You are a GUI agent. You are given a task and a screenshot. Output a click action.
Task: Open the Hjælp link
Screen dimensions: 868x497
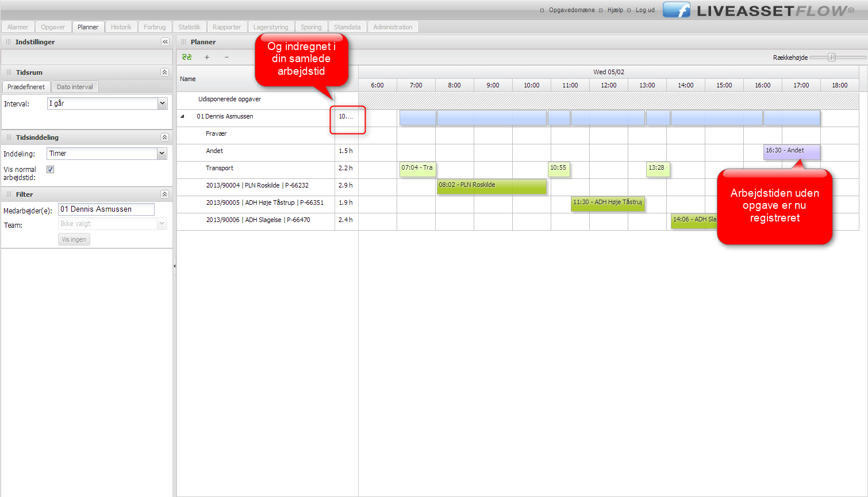[x=615, y=10]
